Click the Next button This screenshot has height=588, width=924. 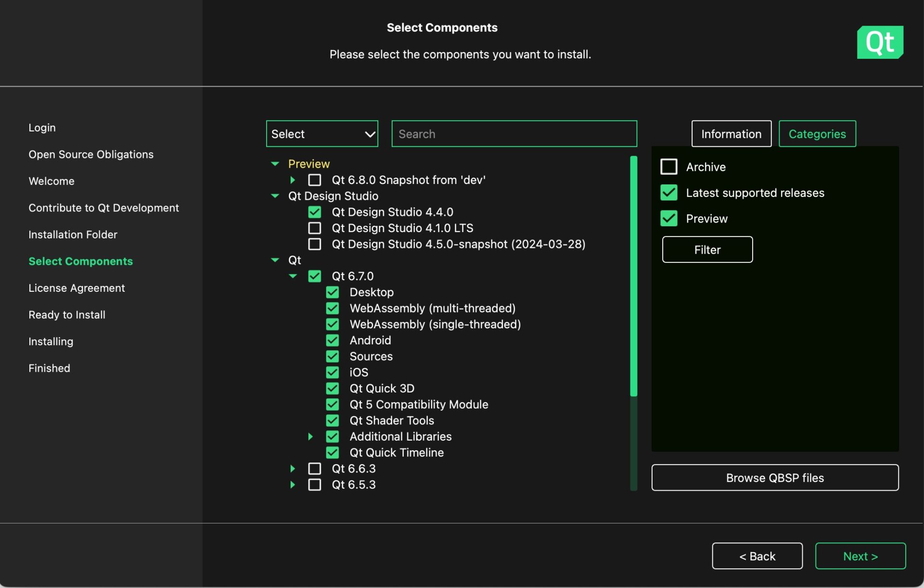click(860, 556)
